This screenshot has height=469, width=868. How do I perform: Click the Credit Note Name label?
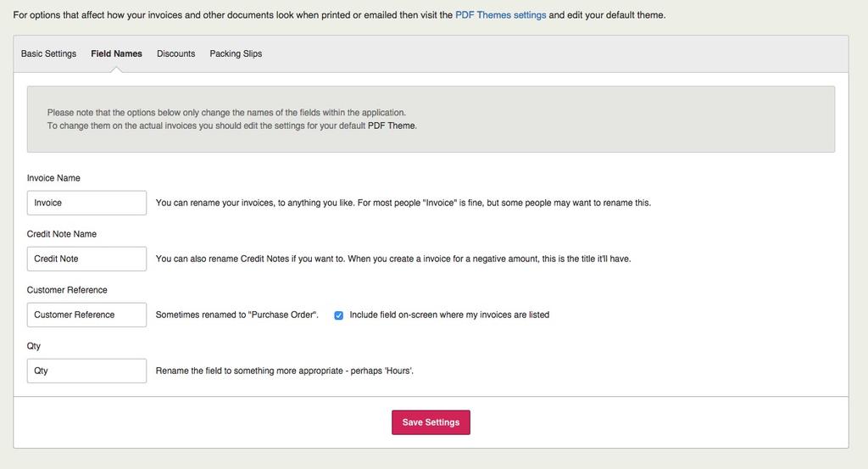tap(62, 234)
